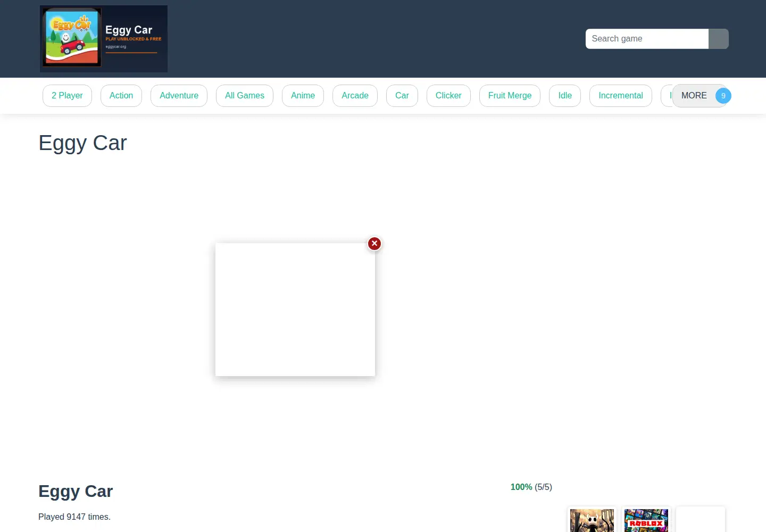Image resolution: width=766 pixels, height=532 pixels.
Task: Click the Search game input field
Action: click(x=647, y=39)
